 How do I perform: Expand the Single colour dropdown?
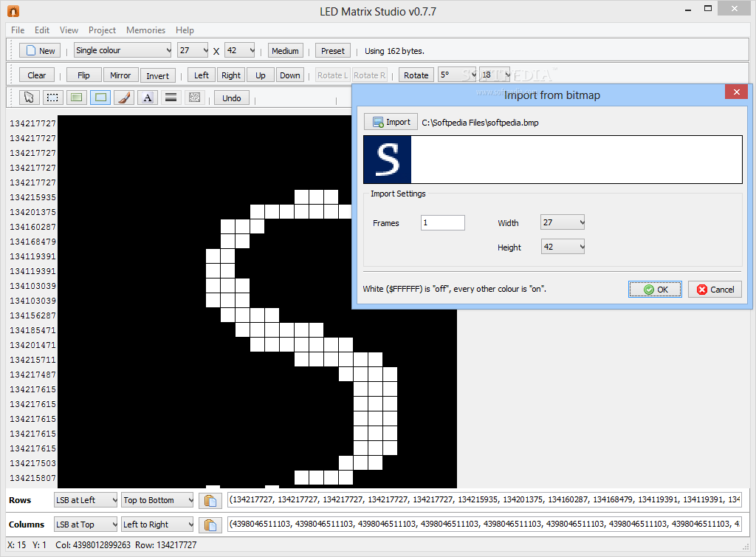coord(123,50)
